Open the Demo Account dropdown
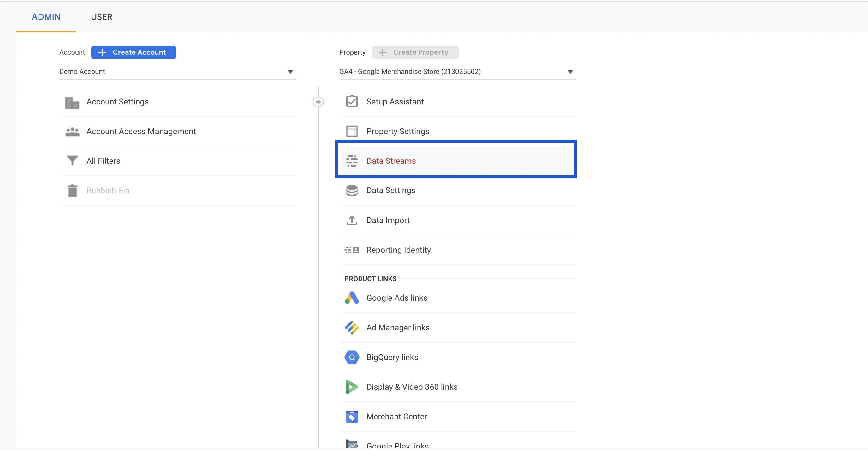The image size is (868, 450). point(178,72)
